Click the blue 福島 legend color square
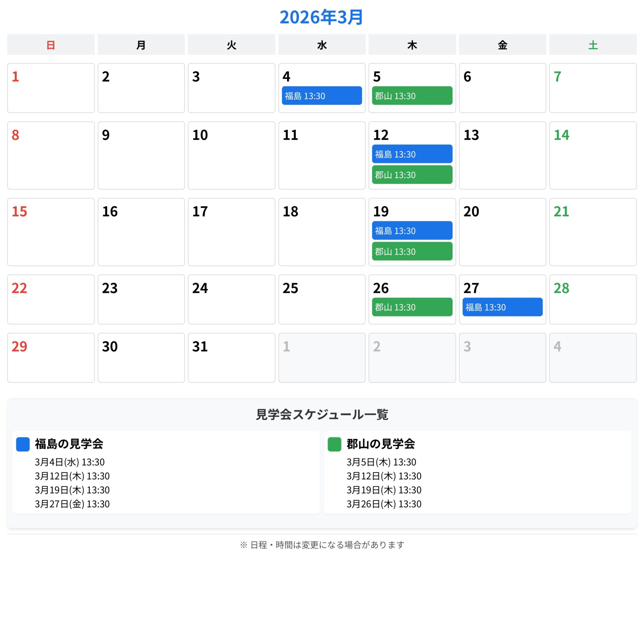 (23, 444)
